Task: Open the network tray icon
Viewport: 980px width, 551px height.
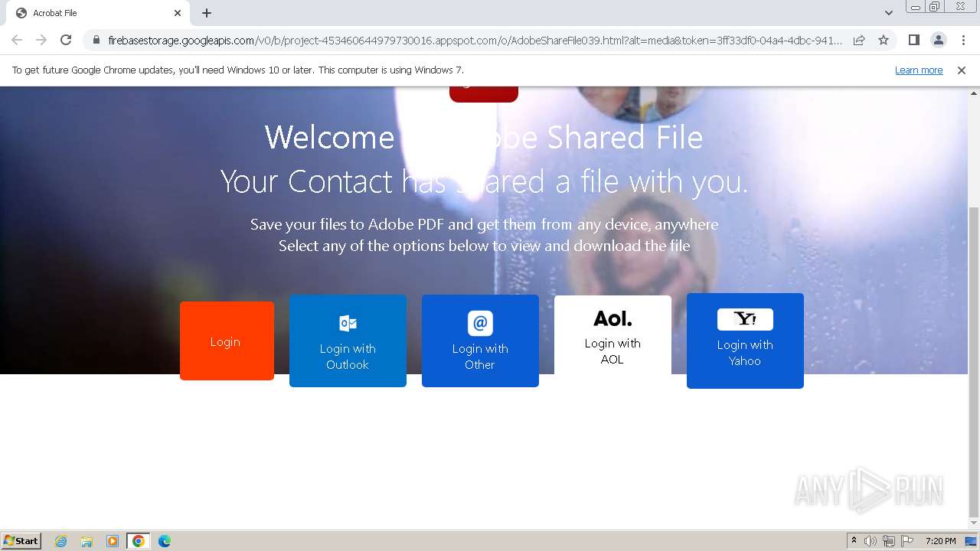Action: point(889,541)
